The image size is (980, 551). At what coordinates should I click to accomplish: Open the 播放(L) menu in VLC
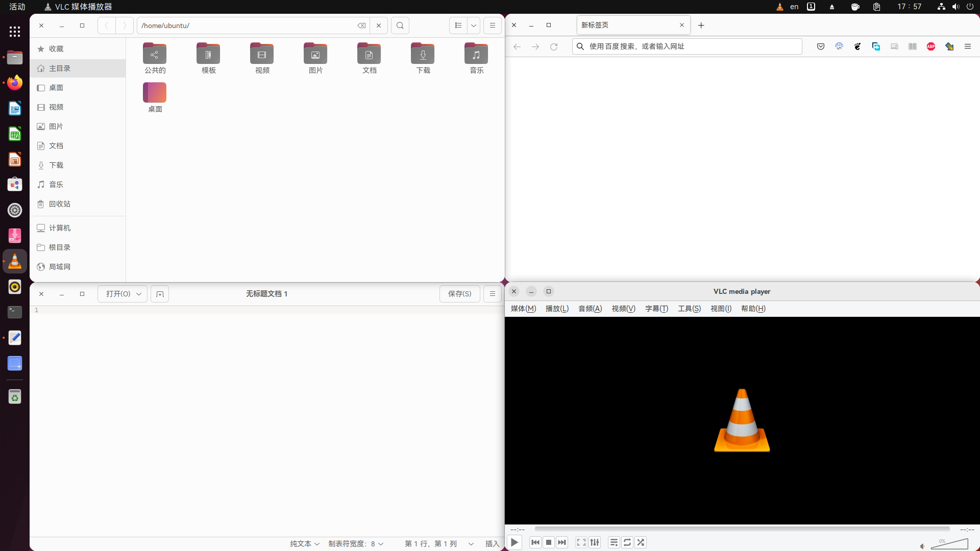click(x=557, y=309)
